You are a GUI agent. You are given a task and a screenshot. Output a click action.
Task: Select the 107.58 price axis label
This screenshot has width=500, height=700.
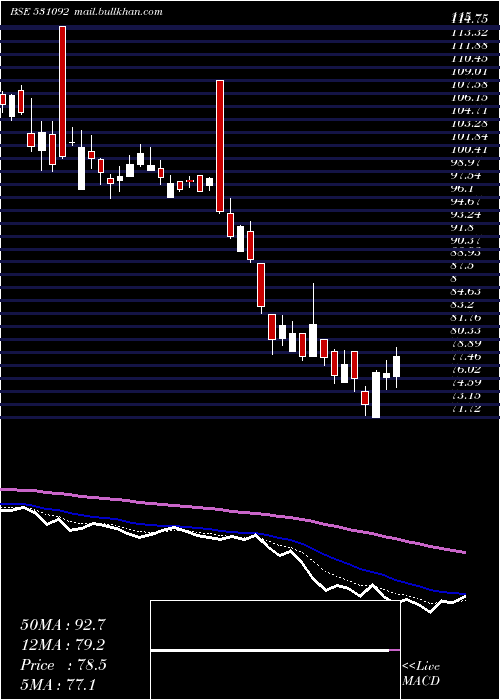467,84
